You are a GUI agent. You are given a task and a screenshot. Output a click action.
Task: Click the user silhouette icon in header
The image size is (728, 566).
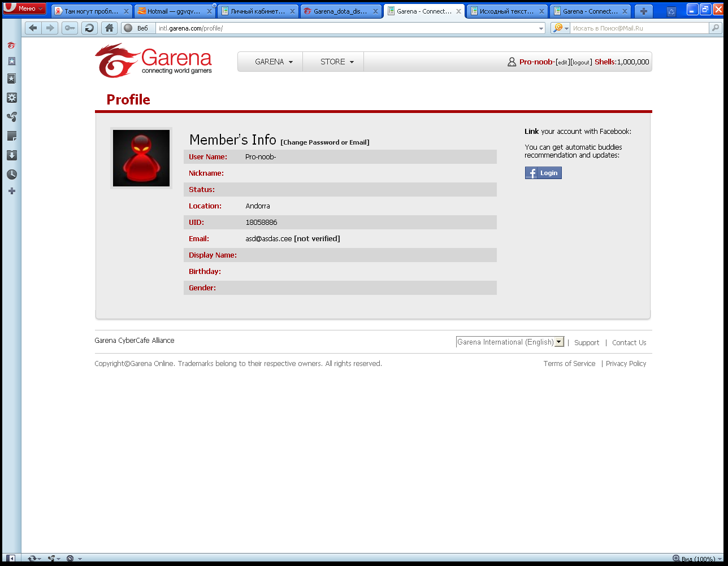(512, 62)
